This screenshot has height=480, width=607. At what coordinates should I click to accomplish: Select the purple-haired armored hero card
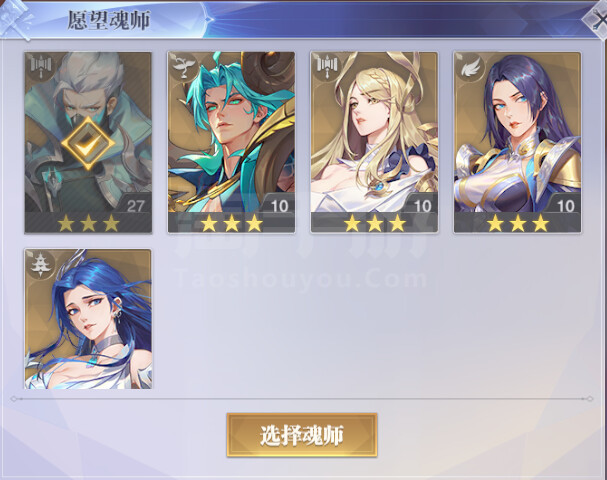coord(518,142)
